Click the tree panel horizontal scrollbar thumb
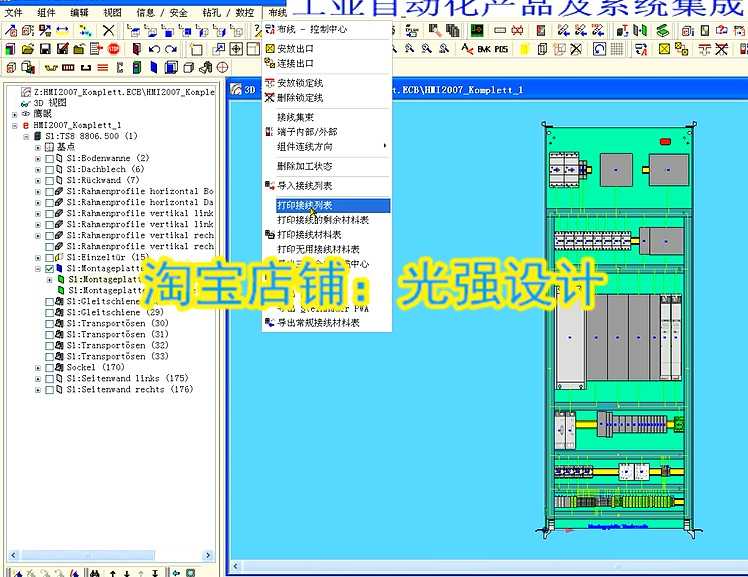Screen dimensions: 748x577 87,556
